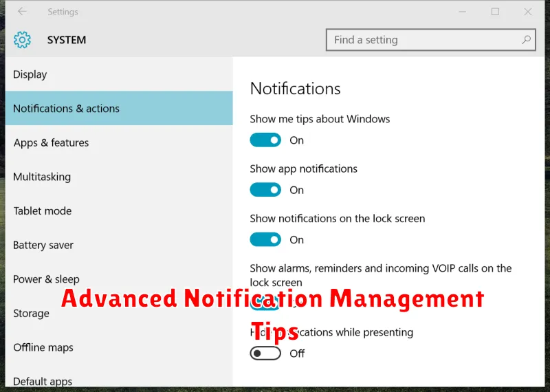The image size is (550, 392).
Task: Close the Settings window
Action: tap(527, 12)
